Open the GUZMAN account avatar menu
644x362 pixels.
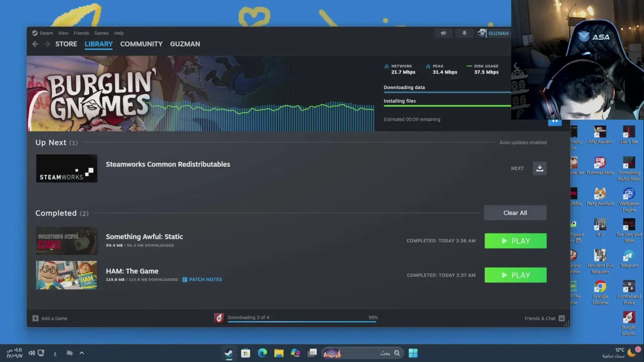tap(481, 33)
